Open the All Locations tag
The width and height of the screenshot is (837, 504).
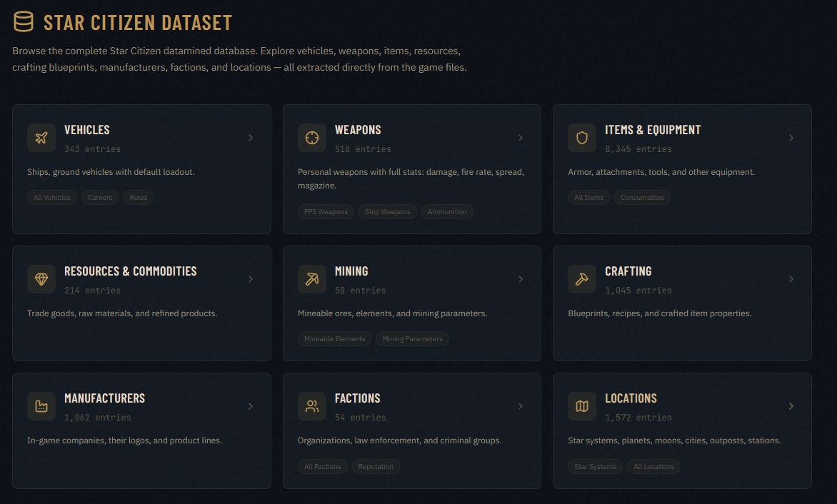(654, 467)
